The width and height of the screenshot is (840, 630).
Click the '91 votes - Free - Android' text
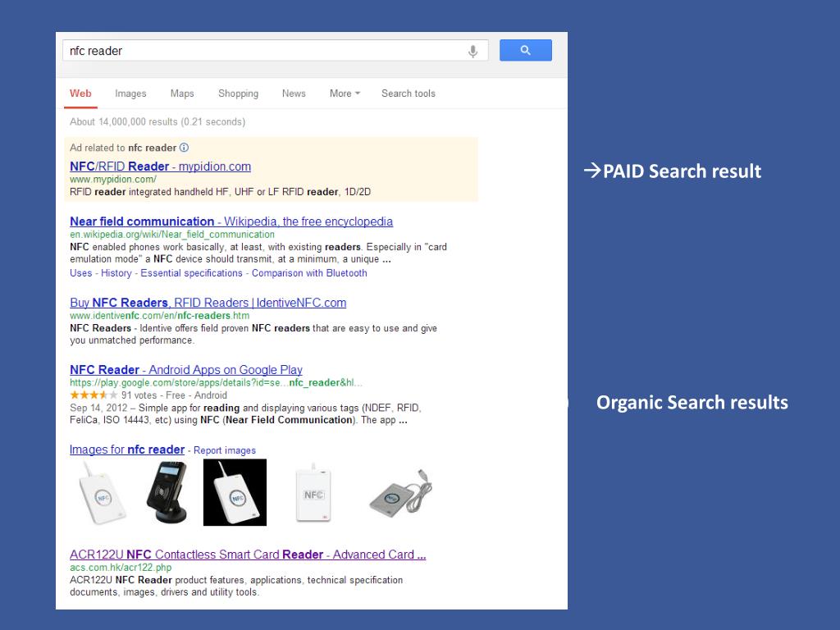tap(174, 395)
